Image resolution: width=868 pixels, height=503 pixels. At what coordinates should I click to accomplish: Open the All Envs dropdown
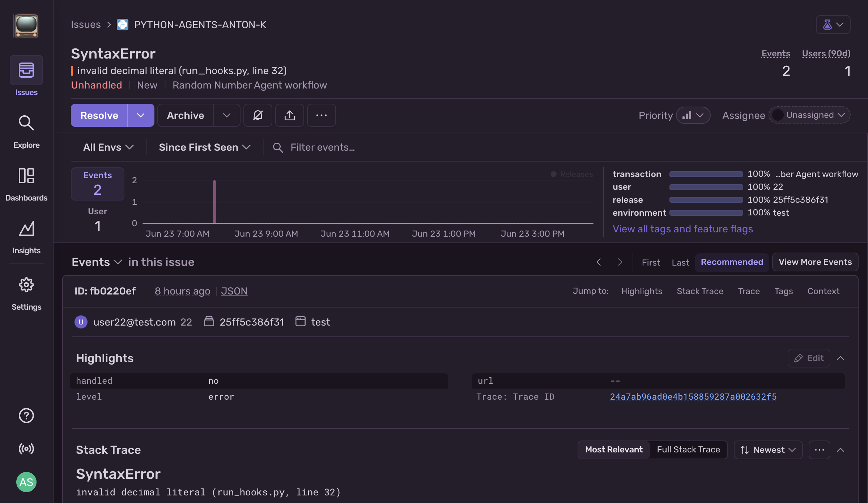pos(107,147)
